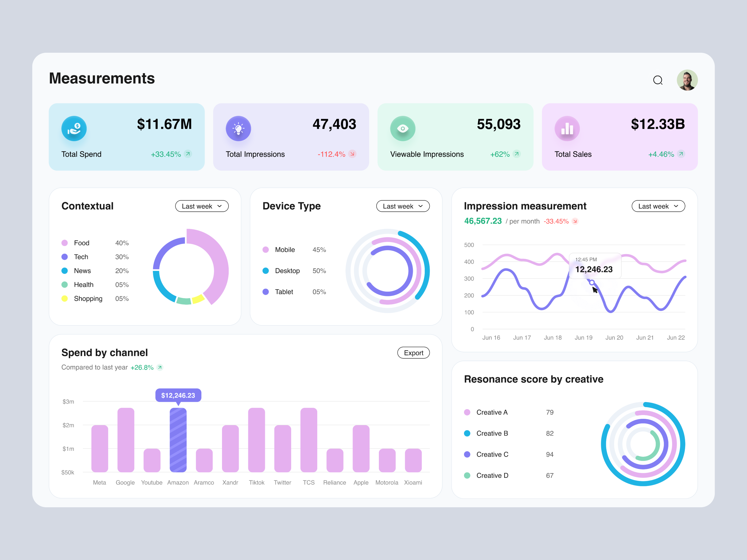Click the upward trend arrow next to +33.45%
The image size is (747, 560).
188,154
